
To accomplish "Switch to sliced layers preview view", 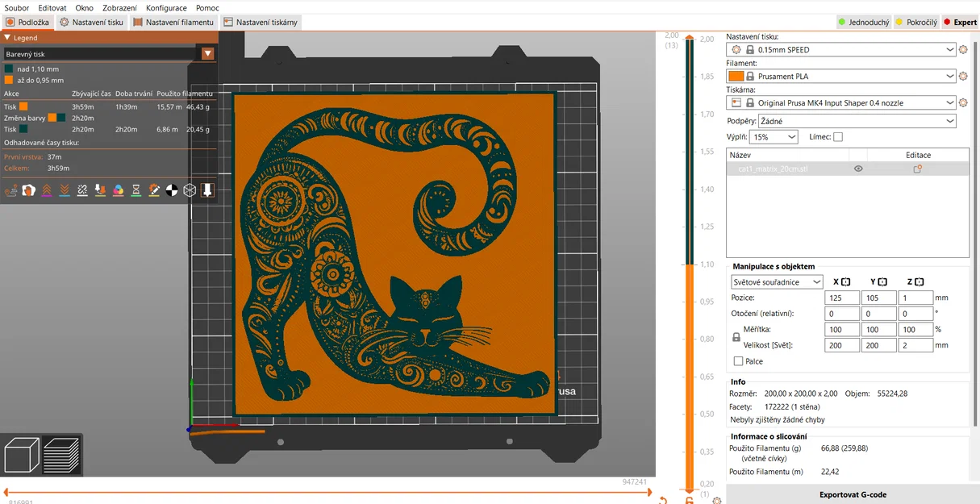I will [61, 456].
